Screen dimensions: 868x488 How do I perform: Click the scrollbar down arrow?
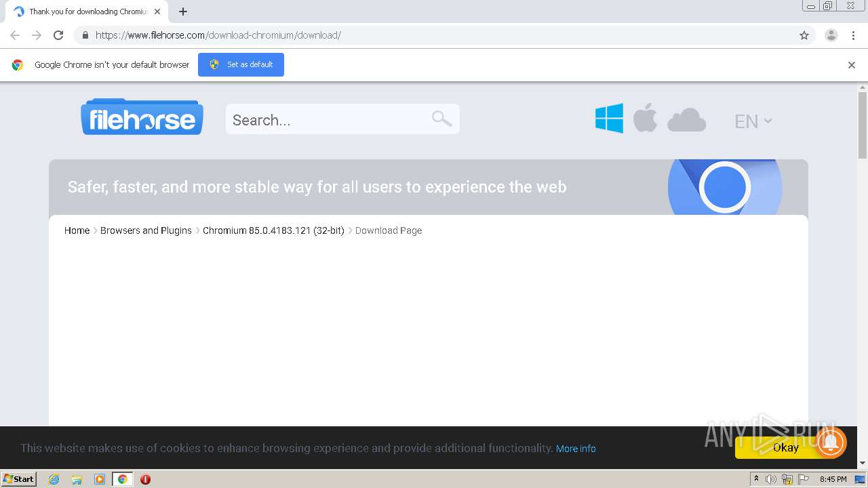(x=863, y=463)
